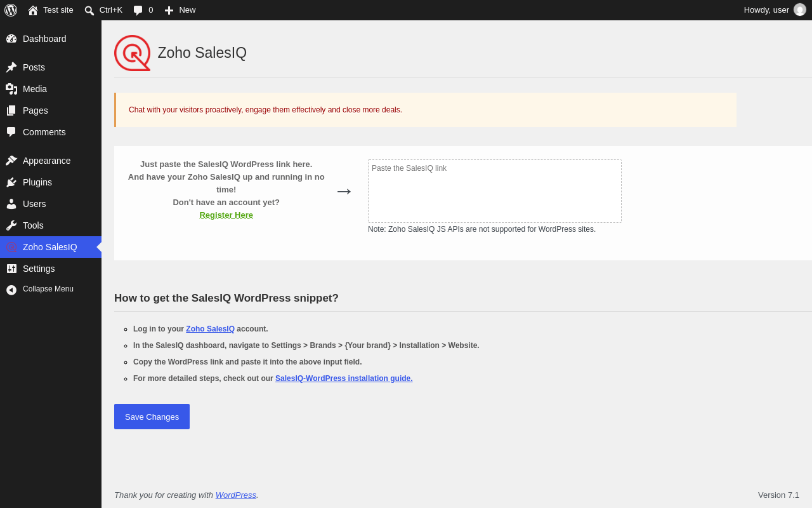
Task: Open the Dashboard menu item
Action: [x=51, y=39]
